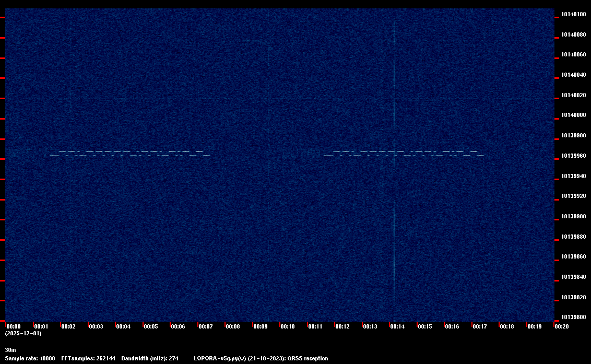Click the 00:19 time axis label
This screenshot has height=364, width=591.
click(534, 326)
